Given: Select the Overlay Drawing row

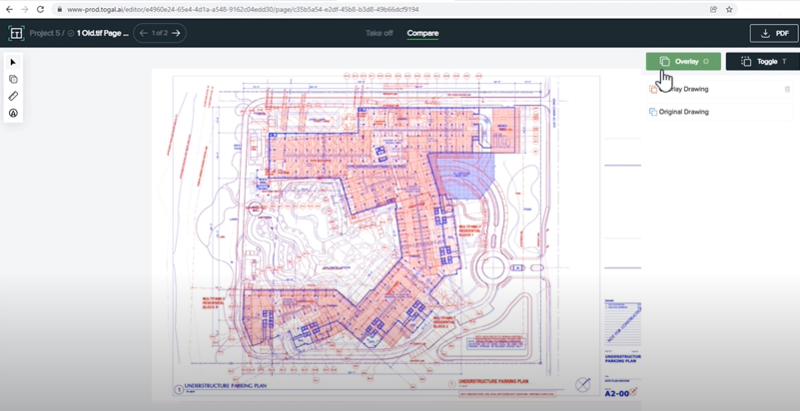Looking at the screenshot, I should (720, 89).
